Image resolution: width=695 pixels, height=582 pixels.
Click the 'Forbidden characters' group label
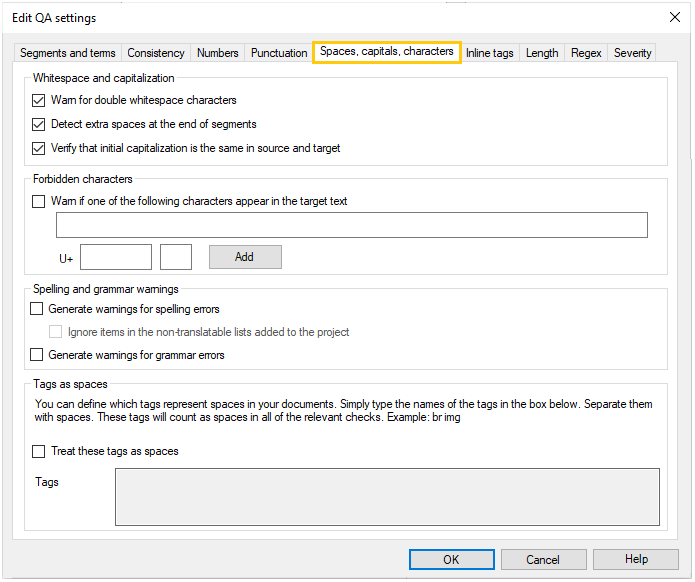[83, 179]
